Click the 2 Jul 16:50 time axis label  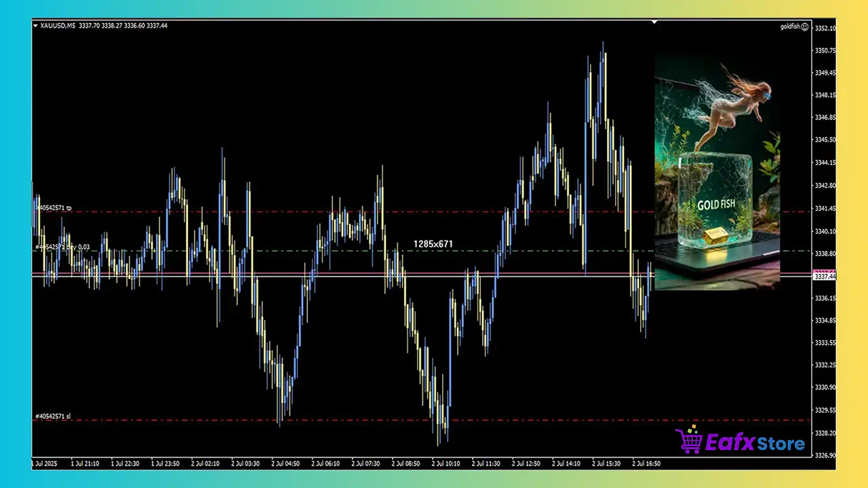[646, 464]
